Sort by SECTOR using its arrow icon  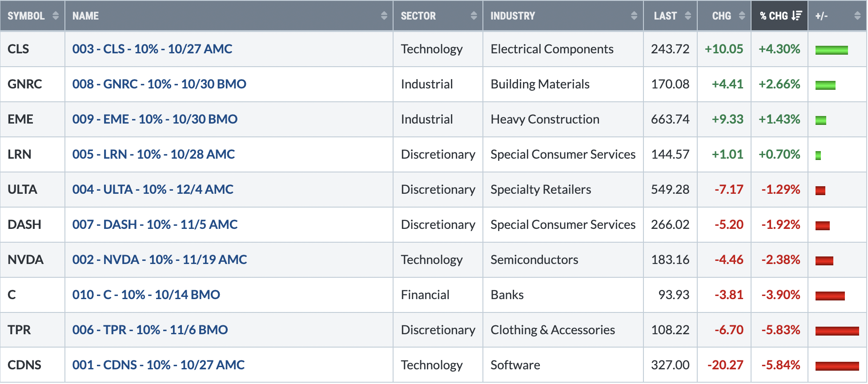click(474, 16)
